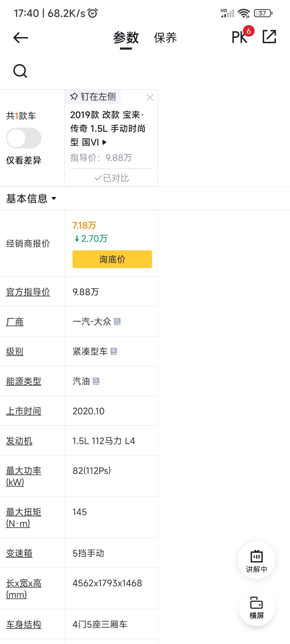This screenshot has height=644, width=290.
Task: Select the 参数 tab
Action: (x=126, y=38)
